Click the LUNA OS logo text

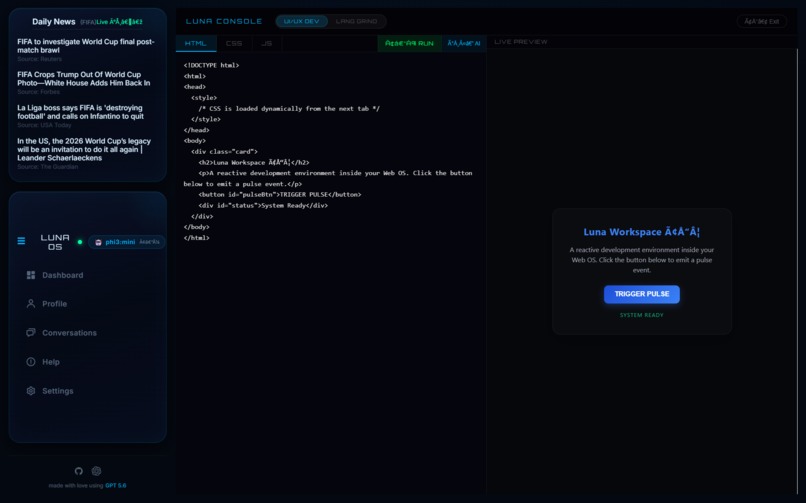point(55,242)
